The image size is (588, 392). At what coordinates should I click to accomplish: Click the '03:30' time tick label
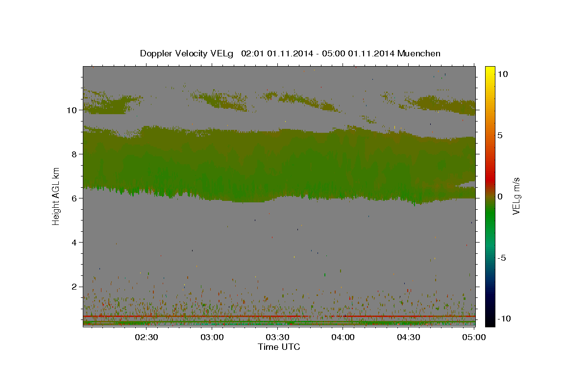277,337
